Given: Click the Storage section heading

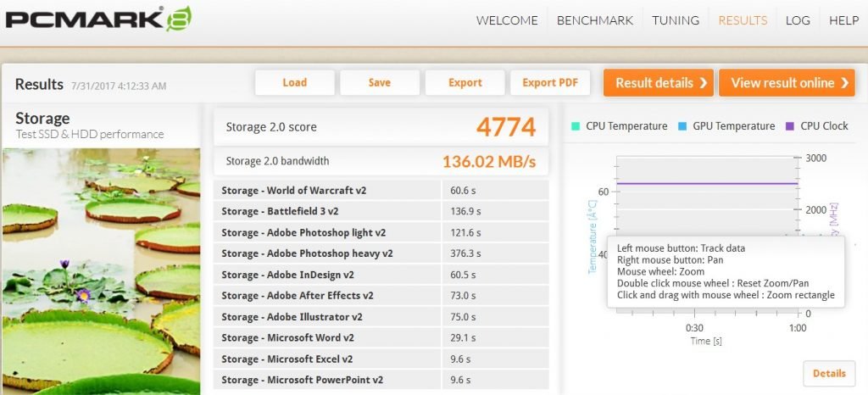Looking at the screenshot, I should point(42,119).
